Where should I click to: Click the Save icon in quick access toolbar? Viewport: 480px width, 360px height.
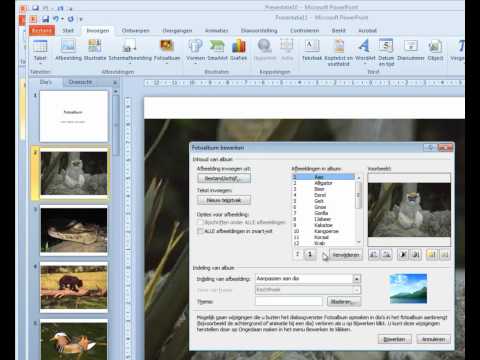click(x=46, y=19)
